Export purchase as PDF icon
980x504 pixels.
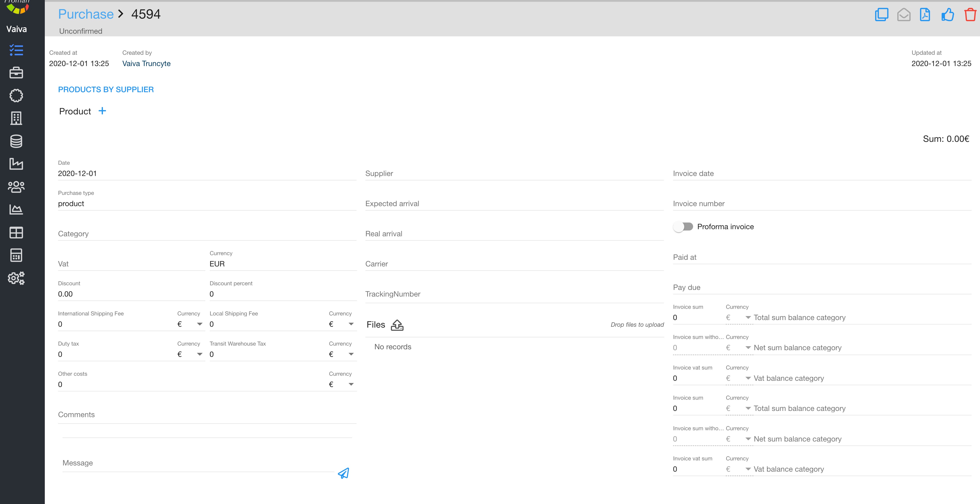pos(925,15)
